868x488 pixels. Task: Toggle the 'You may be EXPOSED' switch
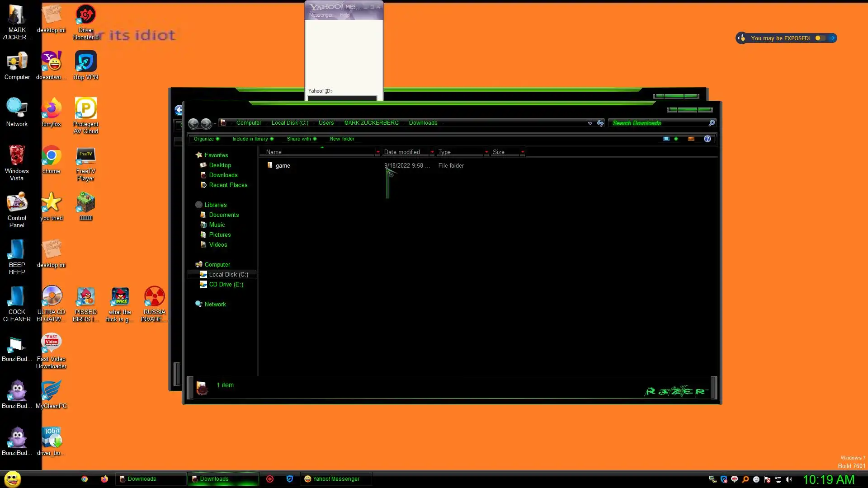[820, 38]
